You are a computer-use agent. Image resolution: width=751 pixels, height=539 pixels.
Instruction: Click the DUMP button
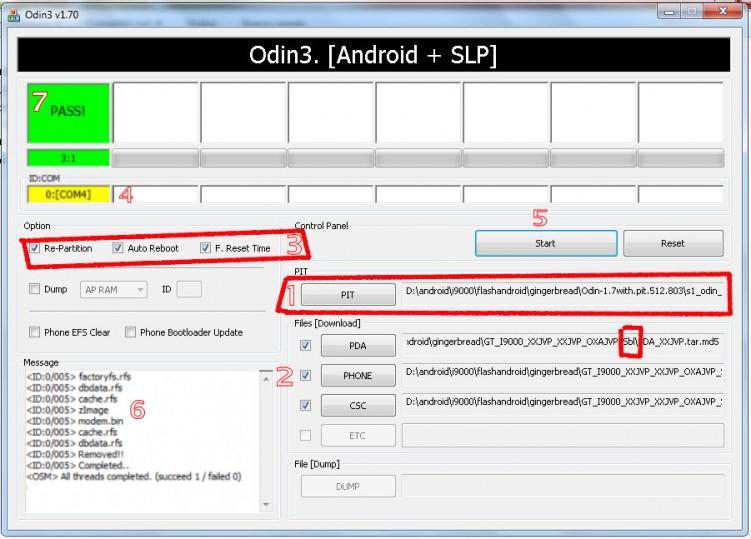point(348,486)
